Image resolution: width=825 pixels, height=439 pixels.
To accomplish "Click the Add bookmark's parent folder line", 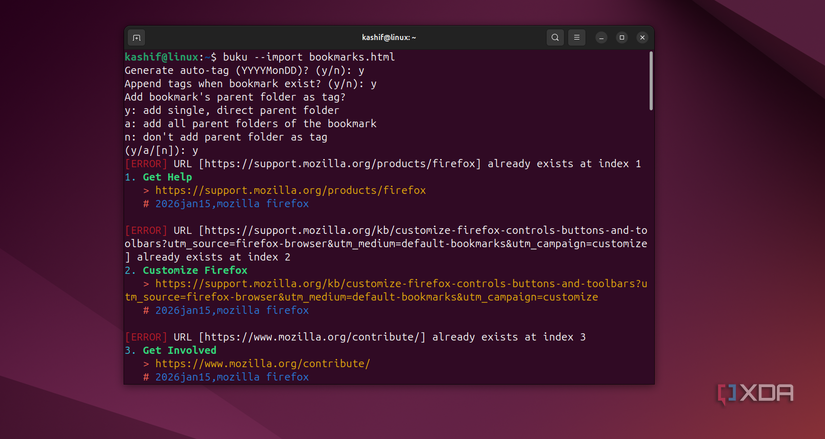I will point(235,97).
